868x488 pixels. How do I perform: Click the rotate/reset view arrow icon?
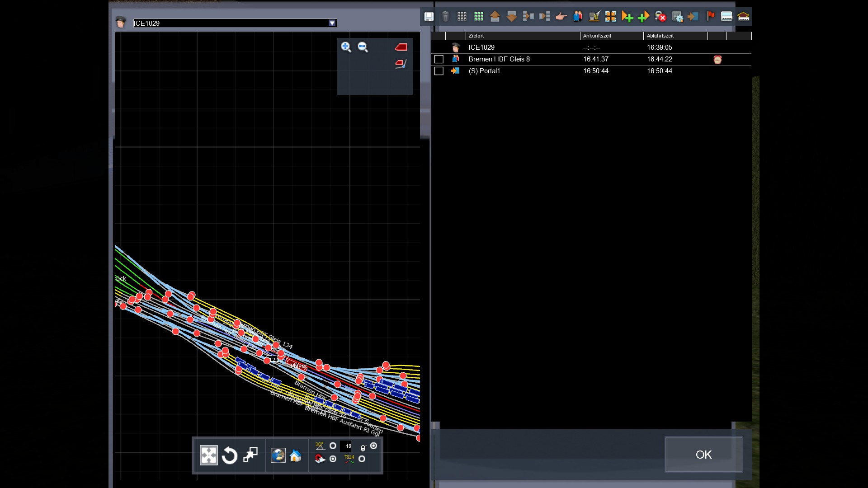pos(230,455)
